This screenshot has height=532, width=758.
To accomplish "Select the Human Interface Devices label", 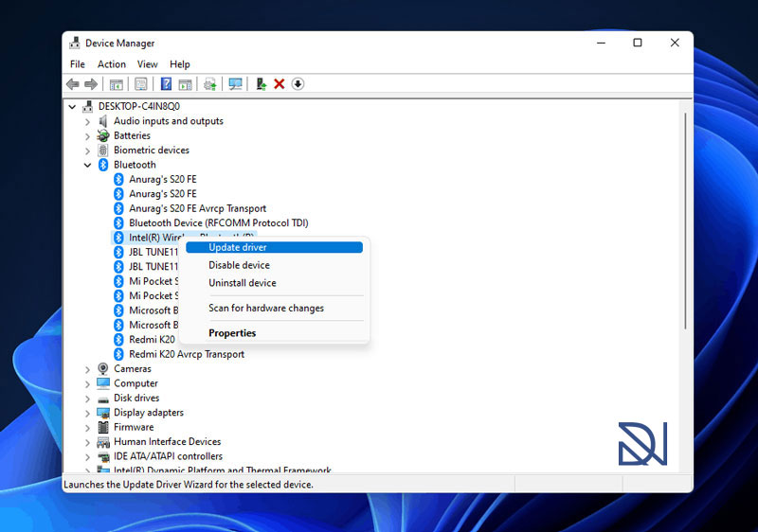I will tap(168, 442).
